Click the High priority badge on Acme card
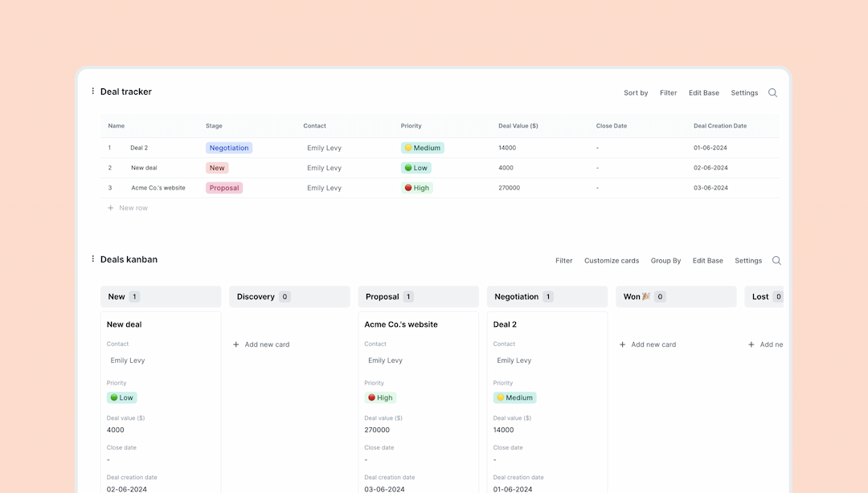 pos(380,397)
